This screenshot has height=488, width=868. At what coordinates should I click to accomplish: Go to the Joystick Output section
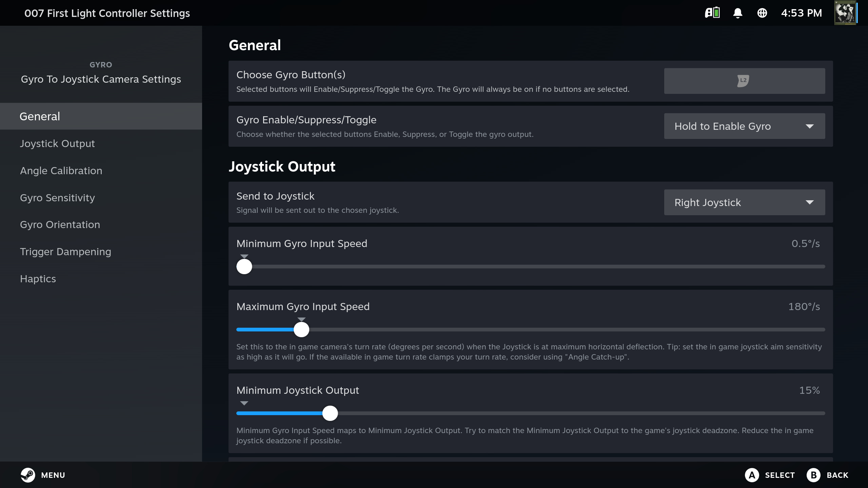(x=101, y=143)
